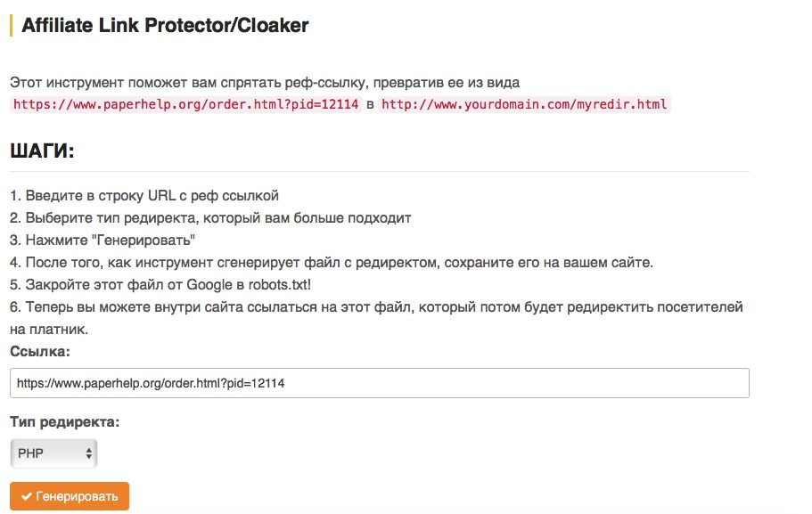The image size is (812, 514).
Task: Click the checkmark icon on Генерировать button
Action: [x=27, y=496]
